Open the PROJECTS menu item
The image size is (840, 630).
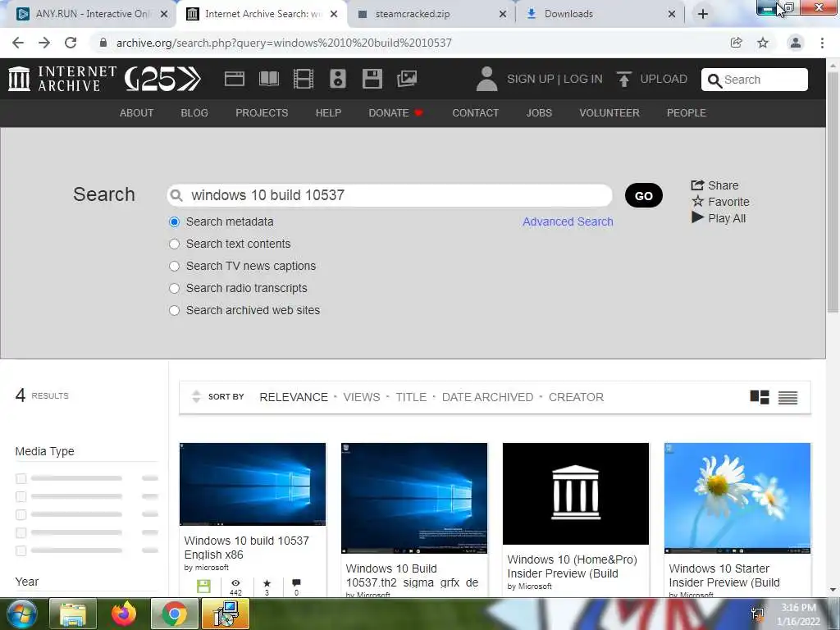(262, 113)
